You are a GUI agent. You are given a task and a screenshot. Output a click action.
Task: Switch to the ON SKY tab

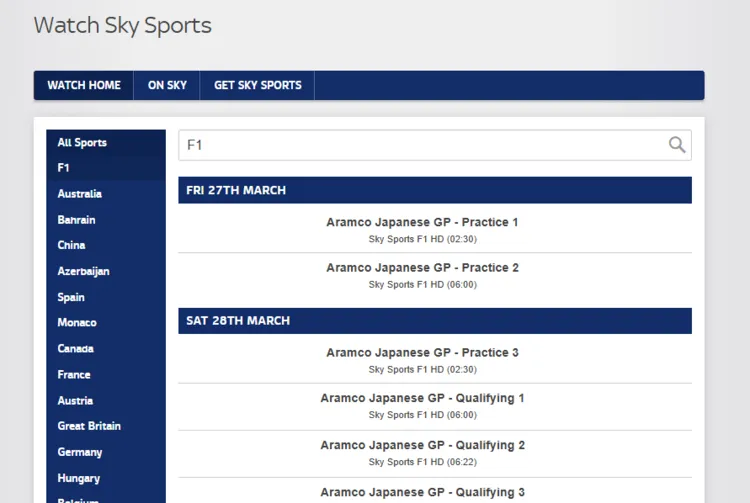coord(167,85)
